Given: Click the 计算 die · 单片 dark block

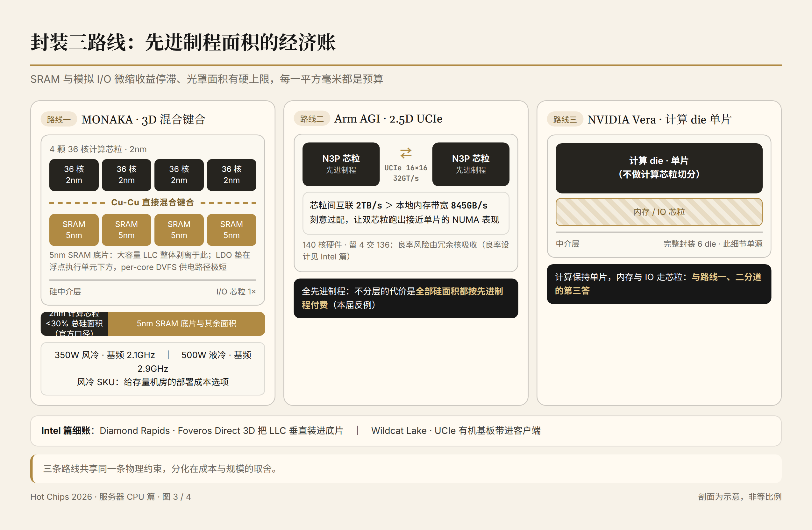Looking at the screenshot, I should 659,168.
